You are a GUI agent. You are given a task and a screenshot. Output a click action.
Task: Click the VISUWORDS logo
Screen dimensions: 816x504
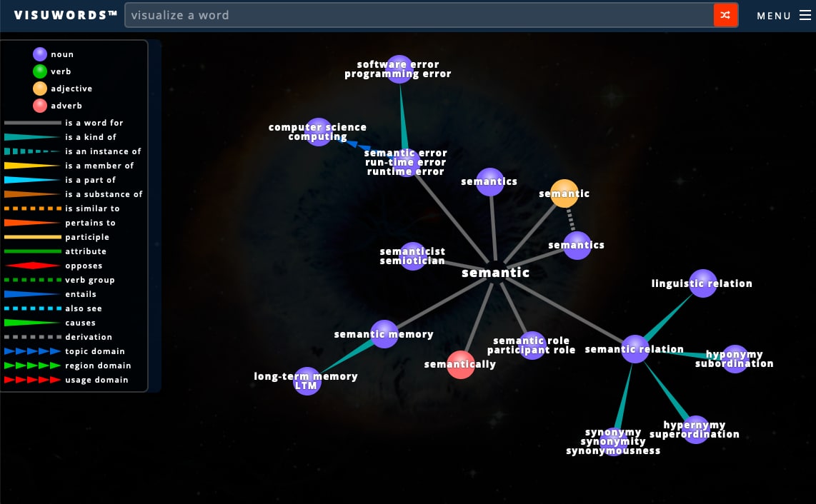click(66, 15)
